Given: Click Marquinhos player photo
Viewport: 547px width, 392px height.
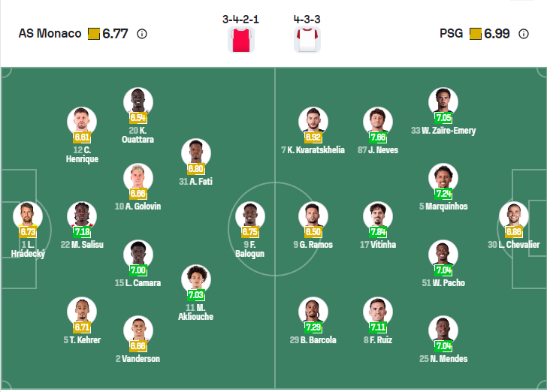Looking at the screenshot, I should [x=443, y=178].
